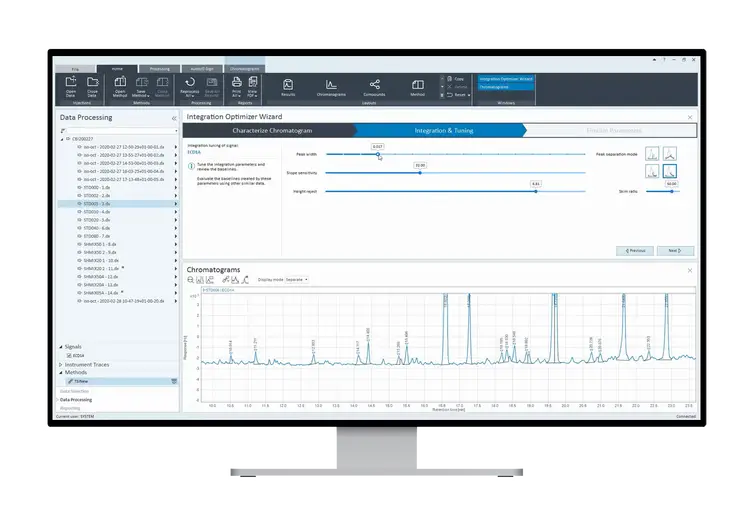The width and height of the screenshot is (750, 512).
Task: Click the Previous button in wizard
Action: pos(636,250)
